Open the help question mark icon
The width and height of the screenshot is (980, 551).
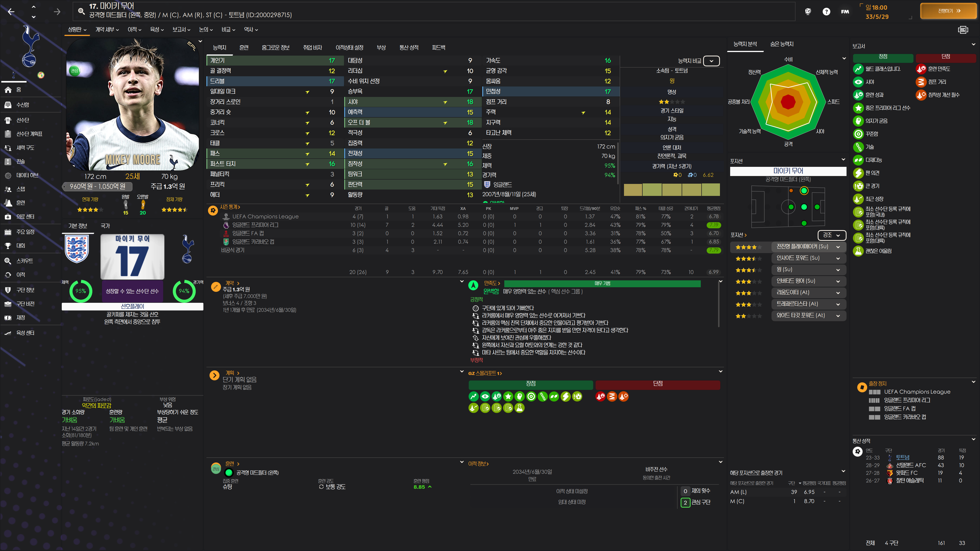pos(826,11)
